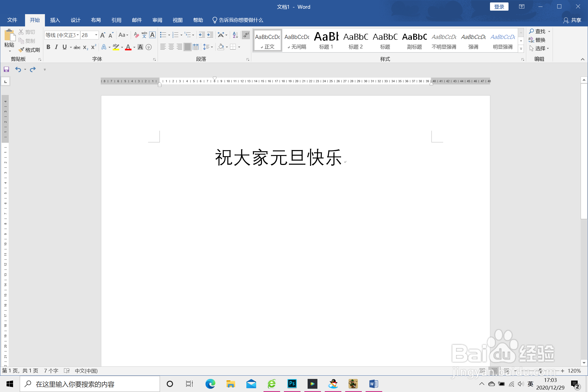Screen dimensions: 588x392
Task: Click the Sort icon in paragraph group
Action: tap(235, 35)
